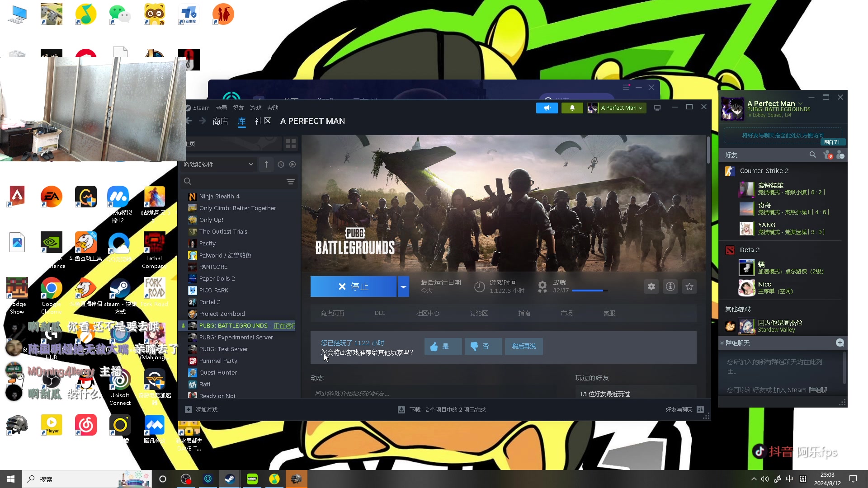Toggle library grid view icon
Screen dimensions: 868x488
(291, 144)
